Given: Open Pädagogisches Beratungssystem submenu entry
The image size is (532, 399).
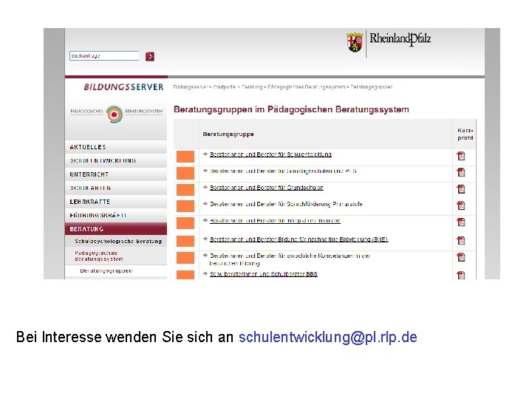Looking at the screenshot, I should (x=99, y=256).
